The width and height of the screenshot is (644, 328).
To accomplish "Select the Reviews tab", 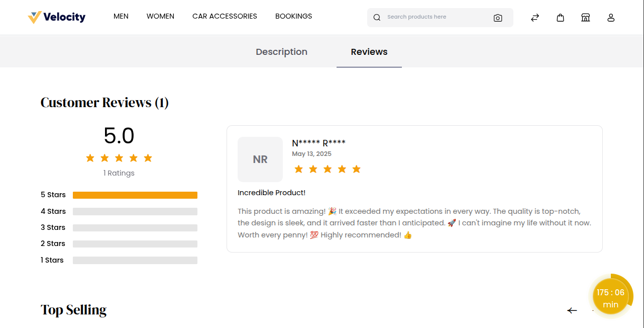I will (369, 51).
